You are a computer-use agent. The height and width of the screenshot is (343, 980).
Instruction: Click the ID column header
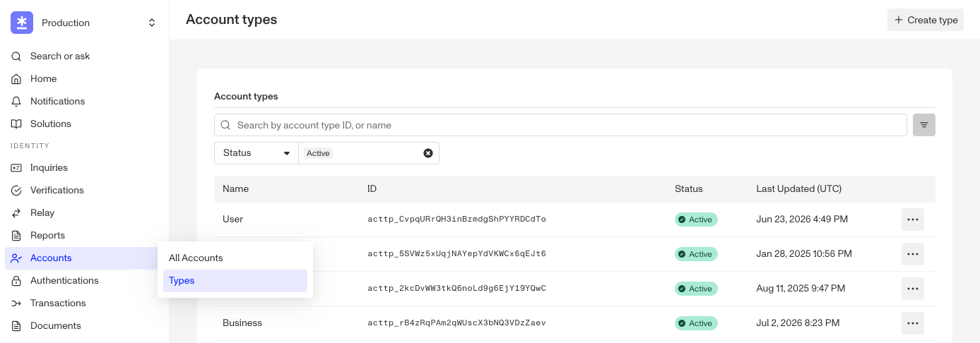[372, 189]
